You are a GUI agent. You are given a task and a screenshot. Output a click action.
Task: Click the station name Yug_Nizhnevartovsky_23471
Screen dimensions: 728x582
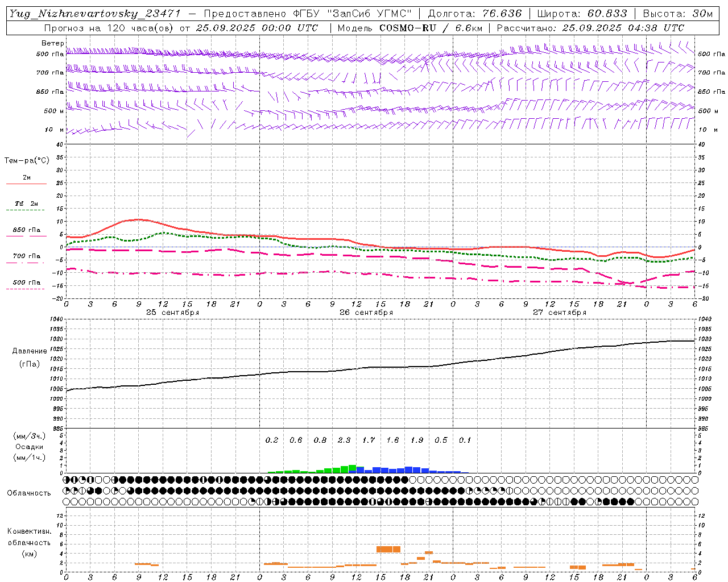(95, 14)
